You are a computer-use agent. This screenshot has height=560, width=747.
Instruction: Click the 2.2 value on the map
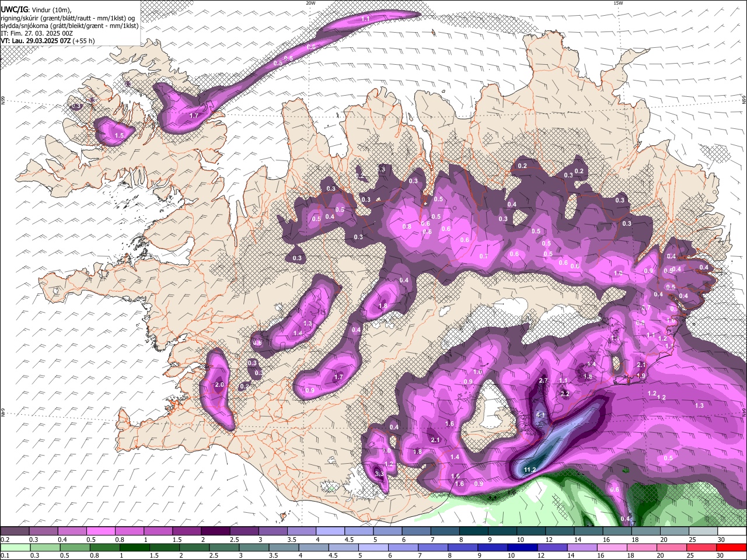[564, 394]
